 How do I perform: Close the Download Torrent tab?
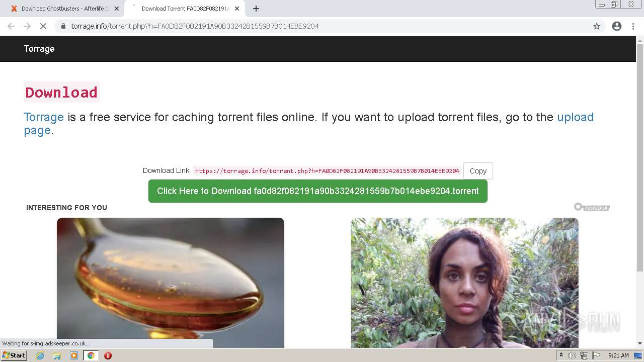pos(237,9)
